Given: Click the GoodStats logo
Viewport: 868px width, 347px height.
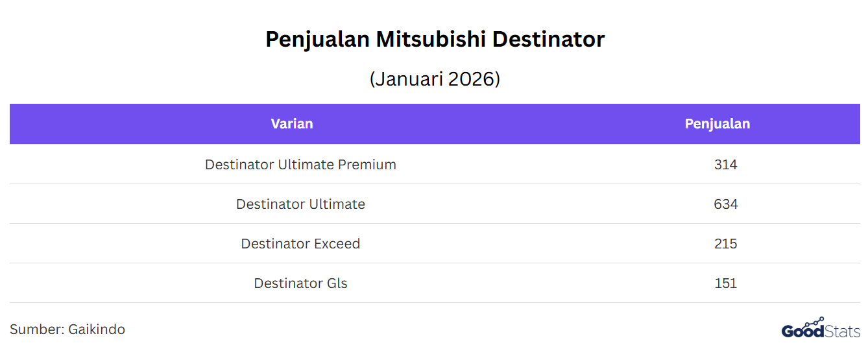Looking at the screenshot, I should click(x=821, y=330).
